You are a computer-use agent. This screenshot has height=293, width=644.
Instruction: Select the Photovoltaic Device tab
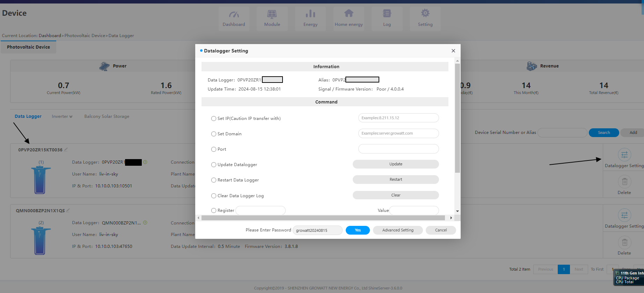coord(28,47)
